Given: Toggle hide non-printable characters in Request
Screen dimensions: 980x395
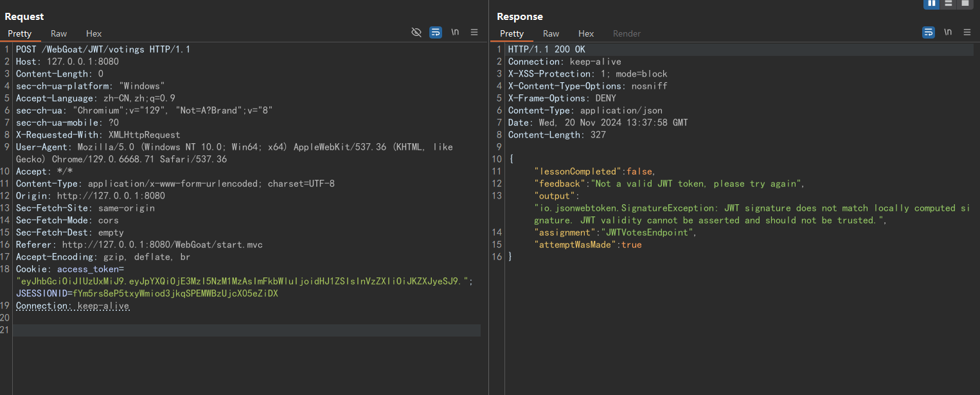Looking at the screenshot, I should (416, 32).
